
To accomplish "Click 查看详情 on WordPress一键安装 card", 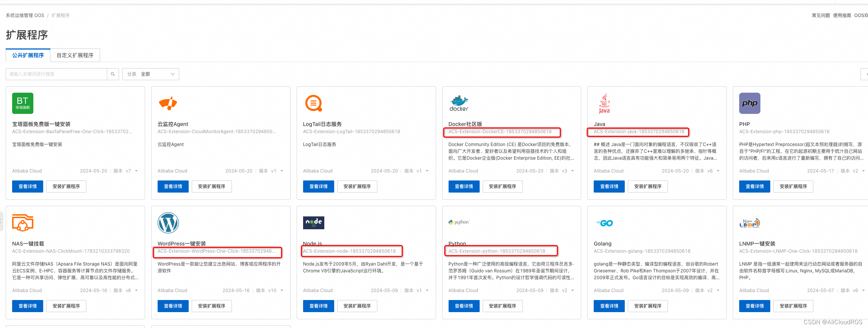I will 173,306.
